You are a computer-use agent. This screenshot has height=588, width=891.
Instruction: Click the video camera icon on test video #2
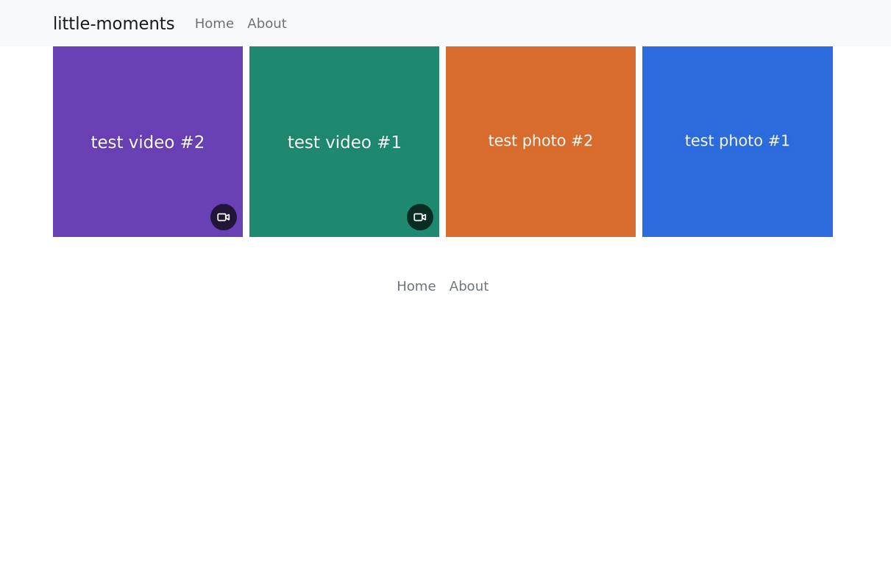(224, 217)
